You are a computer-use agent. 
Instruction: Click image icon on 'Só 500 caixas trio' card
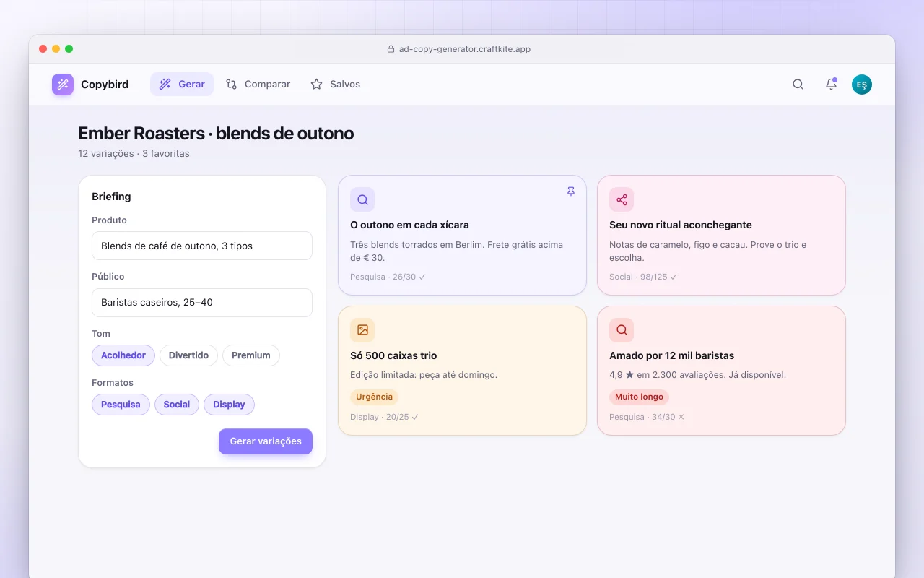[x=362, y=330]
